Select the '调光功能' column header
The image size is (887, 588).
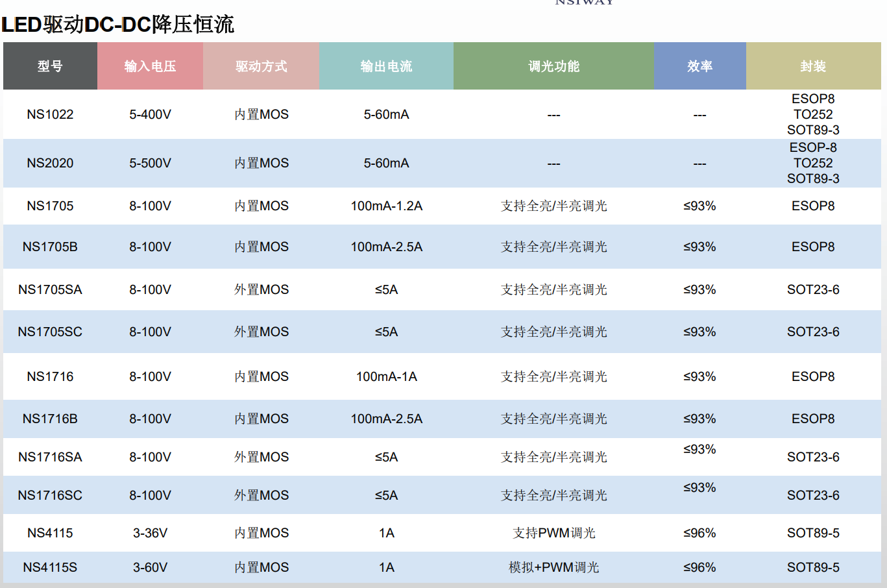point(553,66)
